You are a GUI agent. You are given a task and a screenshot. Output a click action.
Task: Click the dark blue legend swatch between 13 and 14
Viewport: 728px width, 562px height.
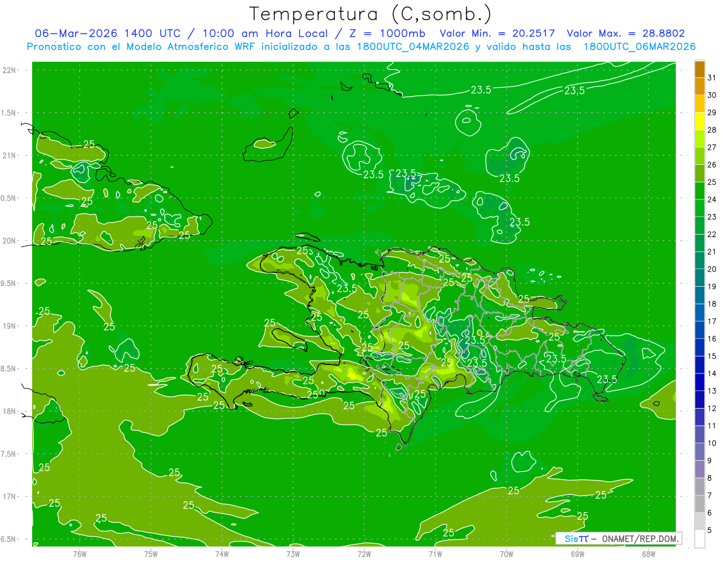pyautogui.click(x=699, y=383)
